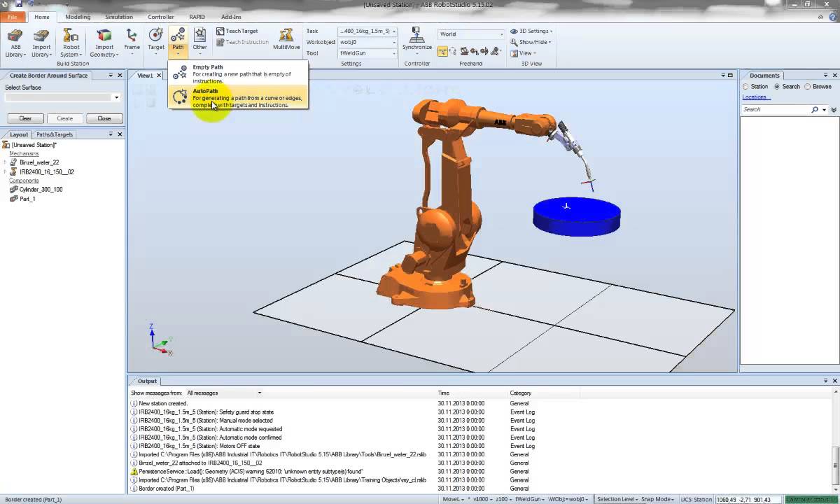Switch to the Modeling tab
This screenshot has height=504, width=840.
pyautogui.click(x=78, y=17)
